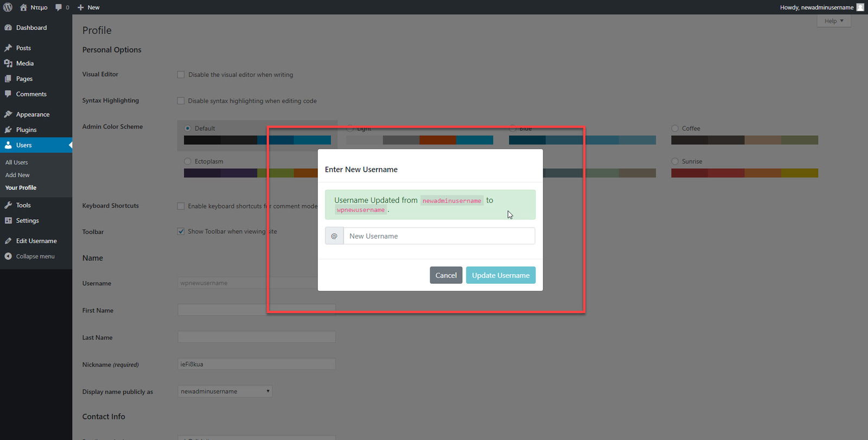This screenshot has height=440, width=868.
Task: Click the WordPress logo icon
Action: tap(8, 7)
